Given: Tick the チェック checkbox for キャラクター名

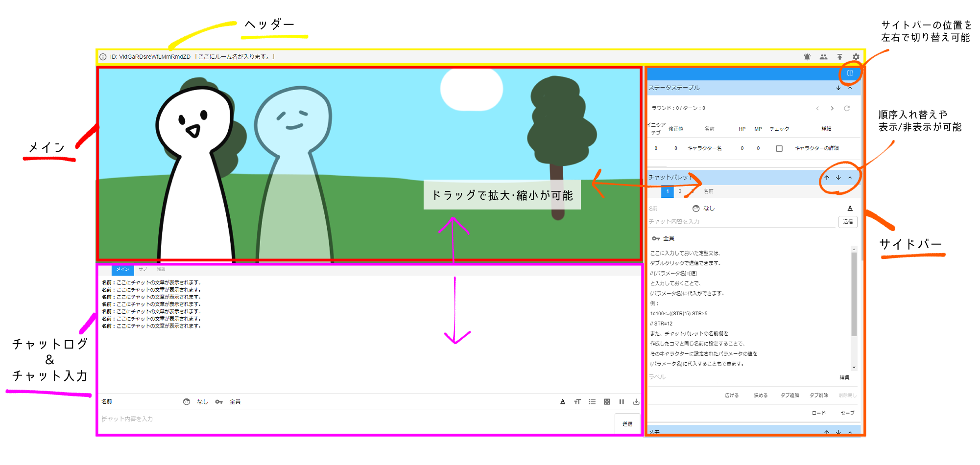Looking at the screenshot, I should 779,148.
